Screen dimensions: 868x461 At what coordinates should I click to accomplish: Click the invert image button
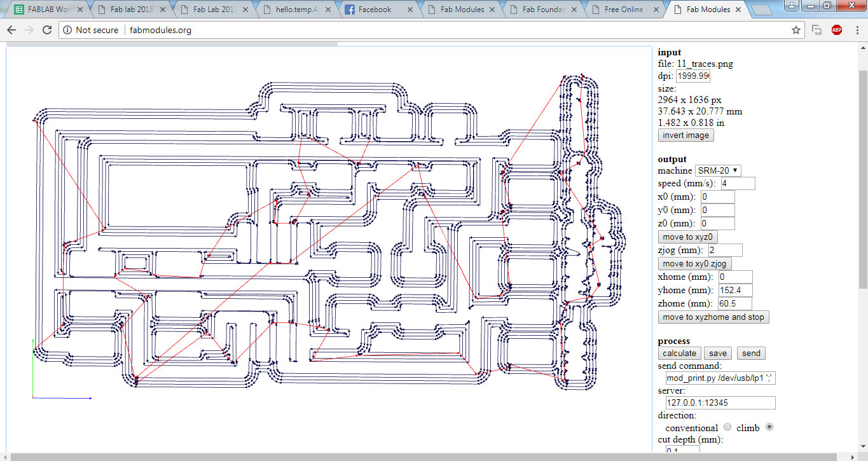click(686, 135)
